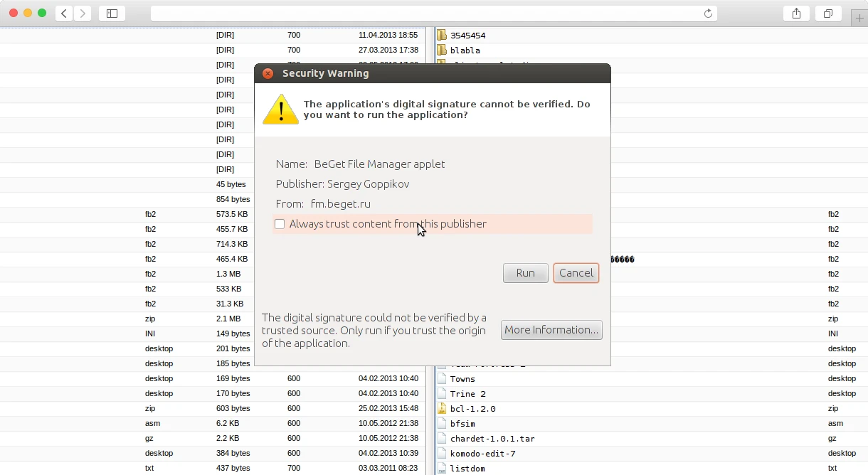Select the chardet-1.0.1.tar file icon
Viewport: 868px width, 475px height.
click(x=443, y=438)
